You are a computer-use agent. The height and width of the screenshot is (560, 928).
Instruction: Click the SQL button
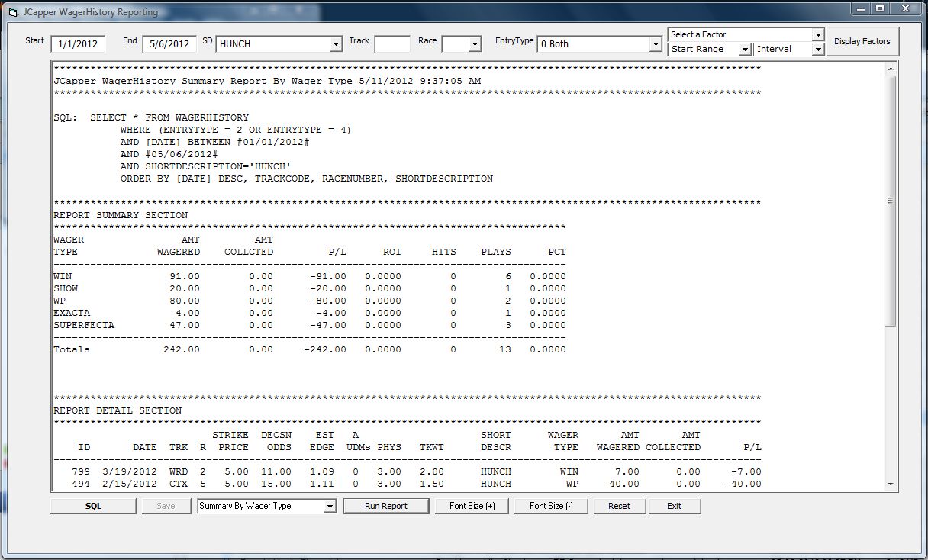click(x=93, y=506)
